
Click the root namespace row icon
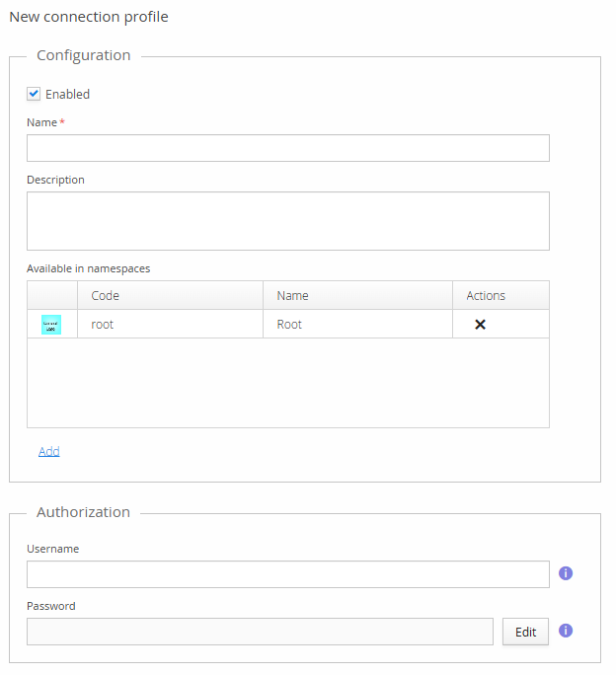[x=51, y=325]
